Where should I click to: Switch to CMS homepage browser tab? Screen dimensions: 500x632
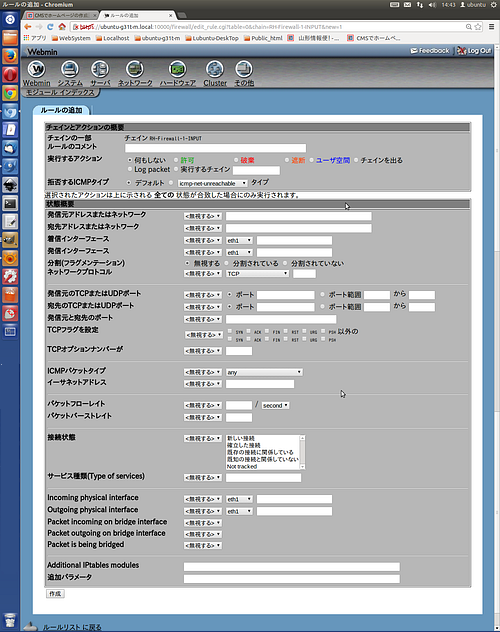tap(60, 15)
